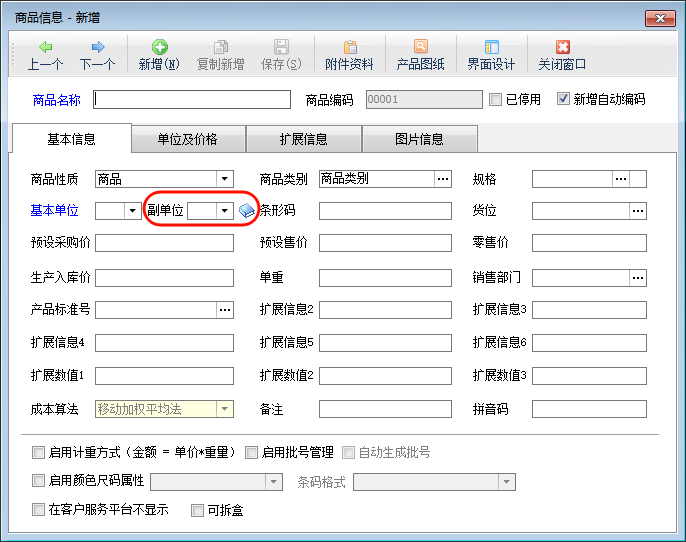Click the 销售部门 ellipsis browse button
686x542 pixels.
pos(638,277)
